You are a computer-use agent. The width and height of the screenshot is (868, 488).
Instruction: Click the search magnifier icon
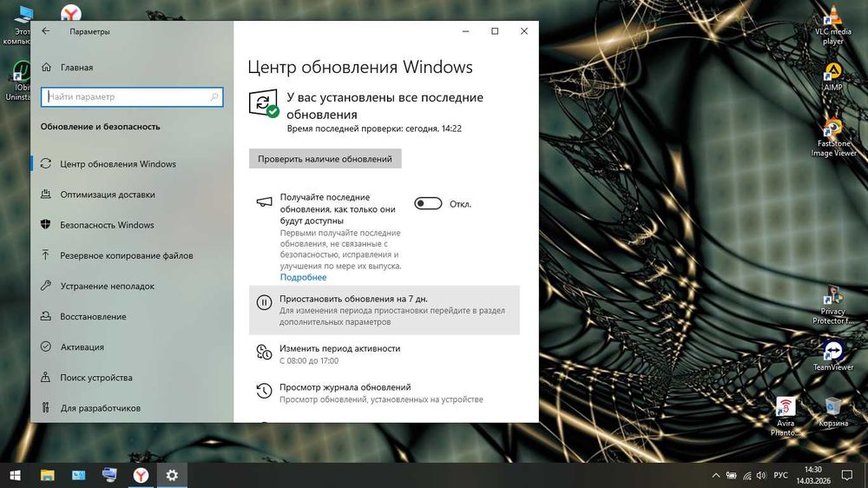[214, 97]
